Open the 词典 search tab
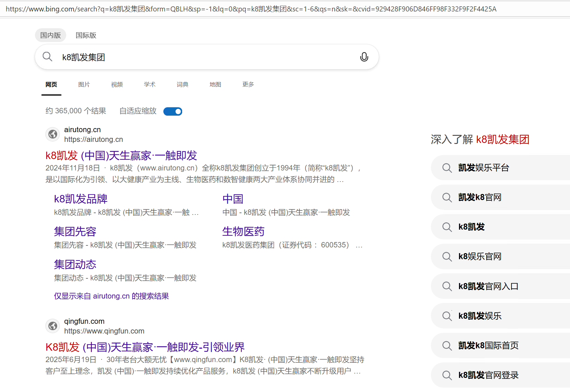 coord(182,84)
